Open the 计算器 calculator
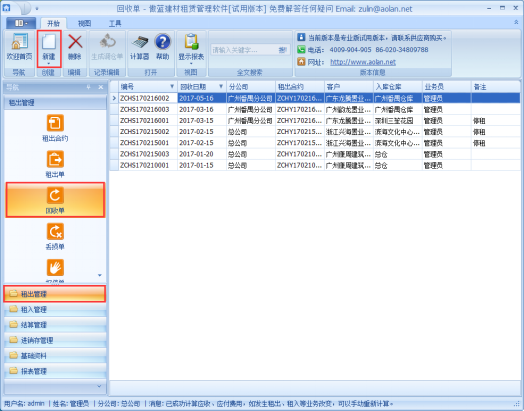The height and width of the screenshot is (411, 524). [139, 47]
